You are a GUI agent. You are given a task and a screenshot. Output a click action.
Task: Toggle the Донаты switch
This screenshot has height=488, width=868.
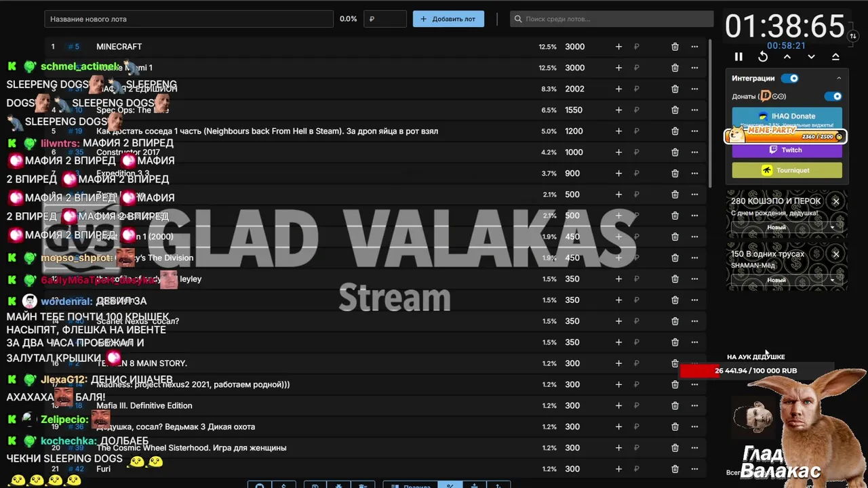(833, 96)
